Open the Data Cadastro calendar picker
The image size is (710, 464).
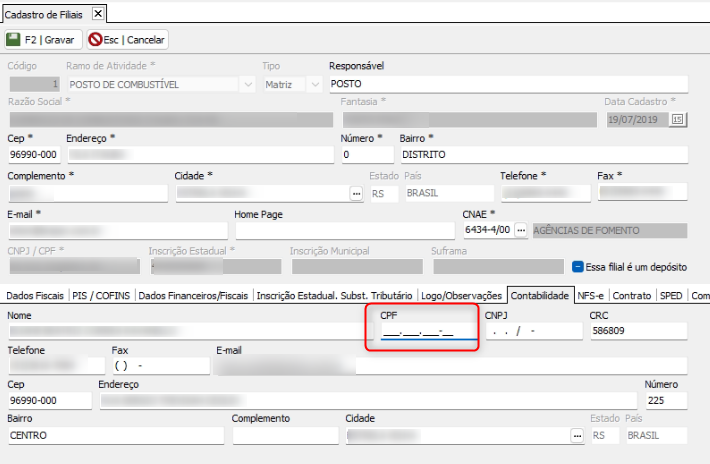click(x=678, y=119)
